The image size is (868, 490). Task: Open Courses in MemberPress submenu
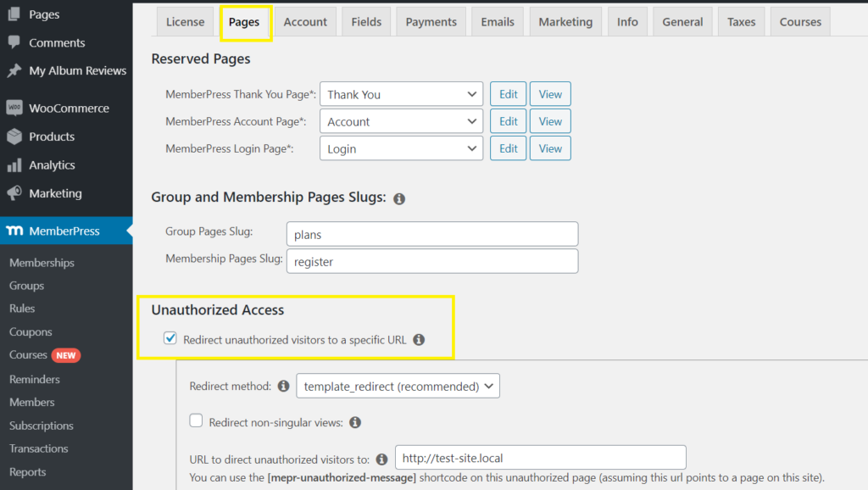(28, 355)
